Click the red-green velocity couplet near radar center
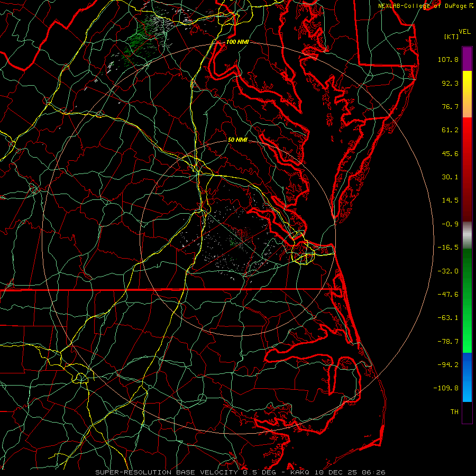 [239, 237]
